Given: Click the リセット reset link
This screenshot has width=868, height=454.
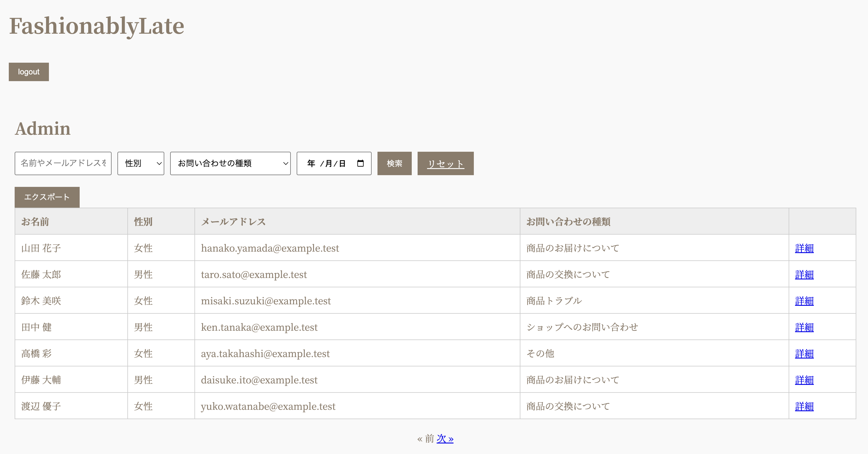Looking at the screenshot, I should click(x=445, y=163).
